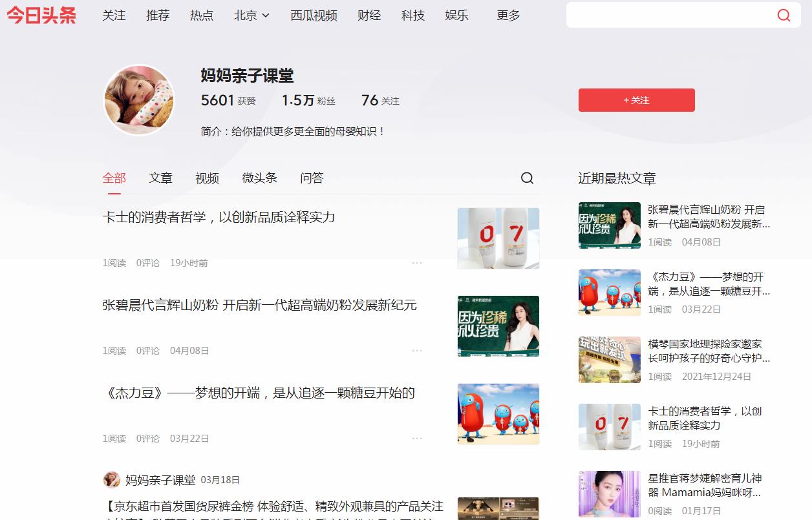Expand the 北京 city dropdown
Screen dimensions: 812x520
(251, 16)
